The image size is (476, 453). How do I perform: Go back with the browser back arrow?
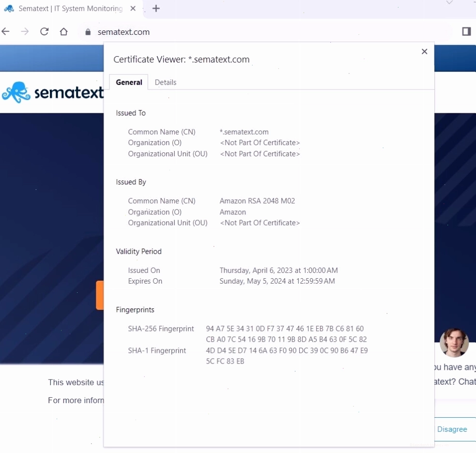[x=6, y=31]
